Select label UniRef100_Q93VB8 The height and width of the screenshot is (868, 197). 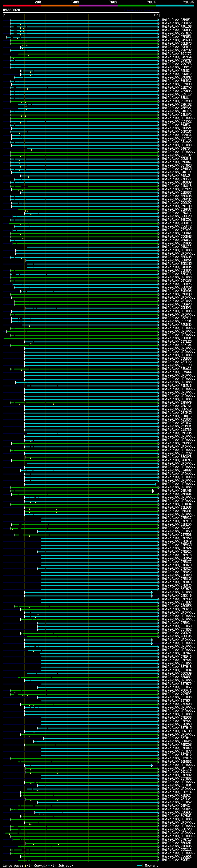[176, 101]
